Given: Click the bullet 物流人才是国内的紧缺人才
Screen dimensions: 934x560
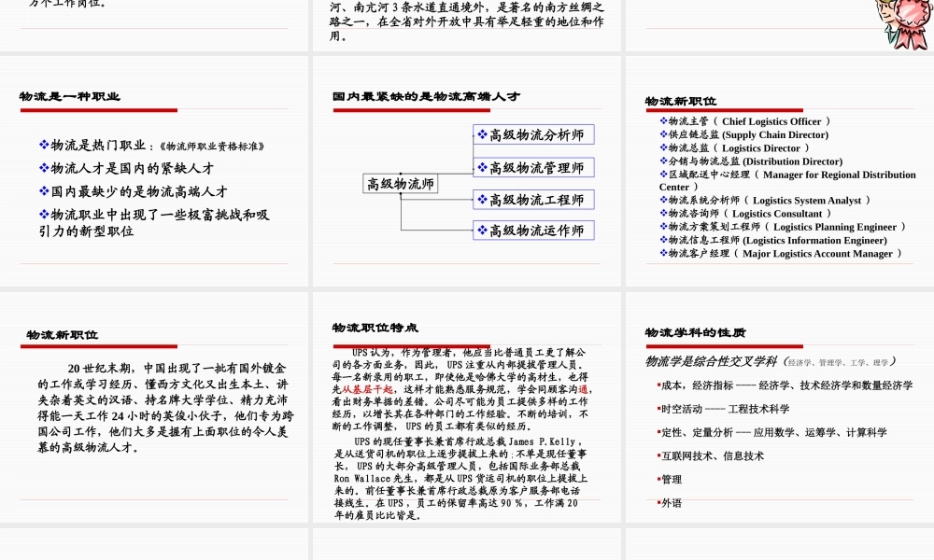Looking at the screenshot, I should click(x=126, y=168).
